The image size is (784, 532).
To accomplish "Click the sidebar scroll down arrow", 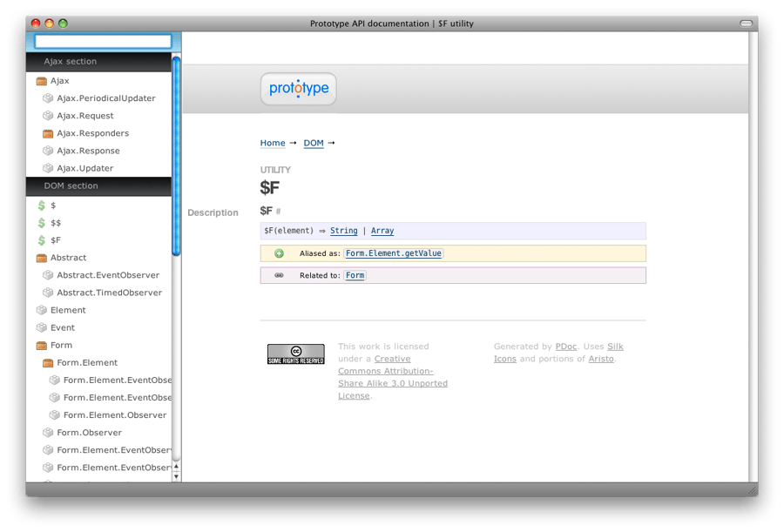I will tap(176, 476).
